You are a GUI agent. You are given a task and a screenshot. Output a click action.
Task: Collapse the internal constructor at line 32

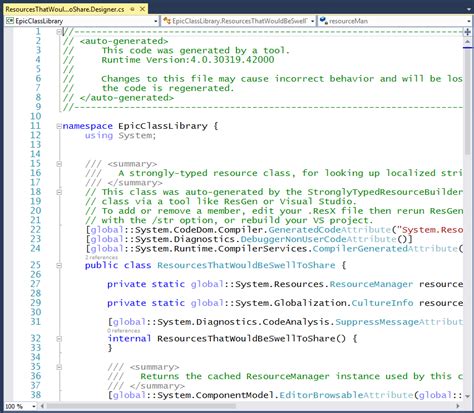pos(59,339)
